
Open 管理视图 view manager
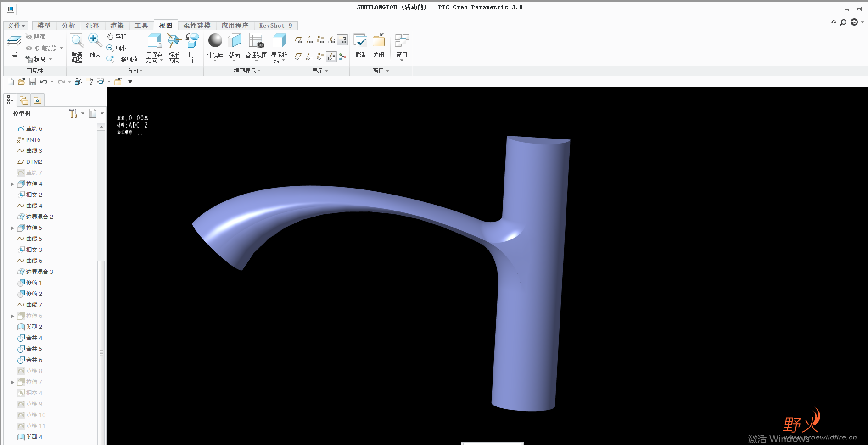(256, 47)
